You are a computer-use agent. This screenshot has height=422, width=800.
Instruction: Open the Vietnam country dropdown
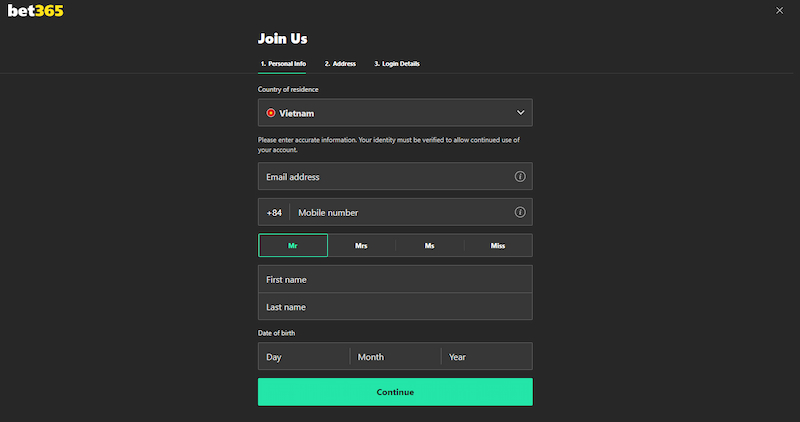coord(395,113)
